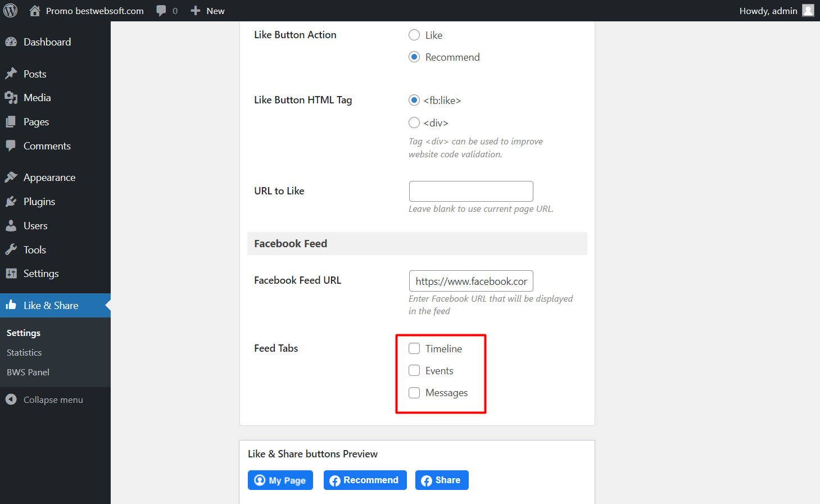Open Like & Share Settings submenu

coord(24,333)
